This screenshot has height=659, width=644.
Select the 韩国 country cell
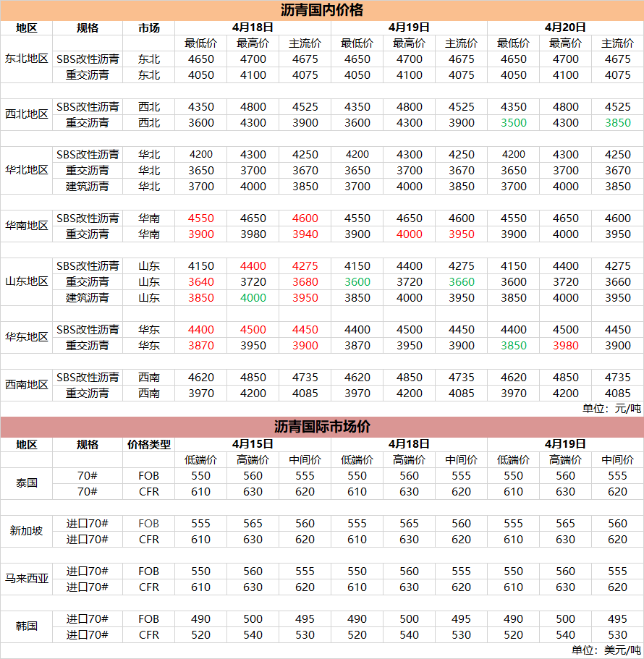tap(27, 626)
